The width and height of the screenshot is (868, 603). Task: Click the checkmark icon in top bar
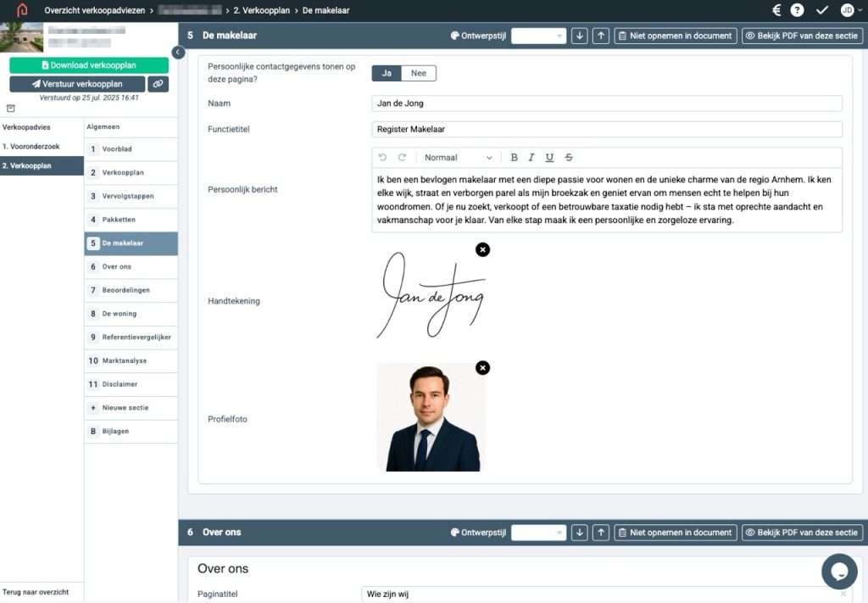coord(822,10)
